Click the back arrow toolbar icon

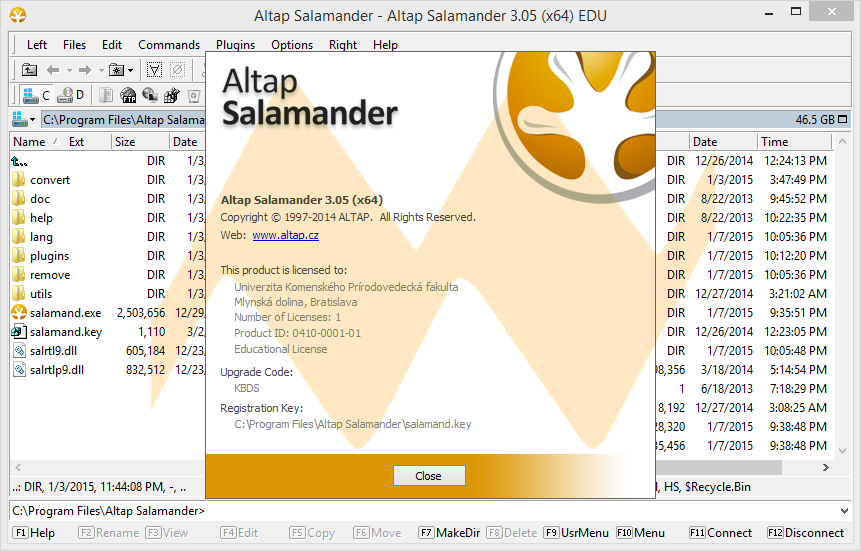point(53,70)
